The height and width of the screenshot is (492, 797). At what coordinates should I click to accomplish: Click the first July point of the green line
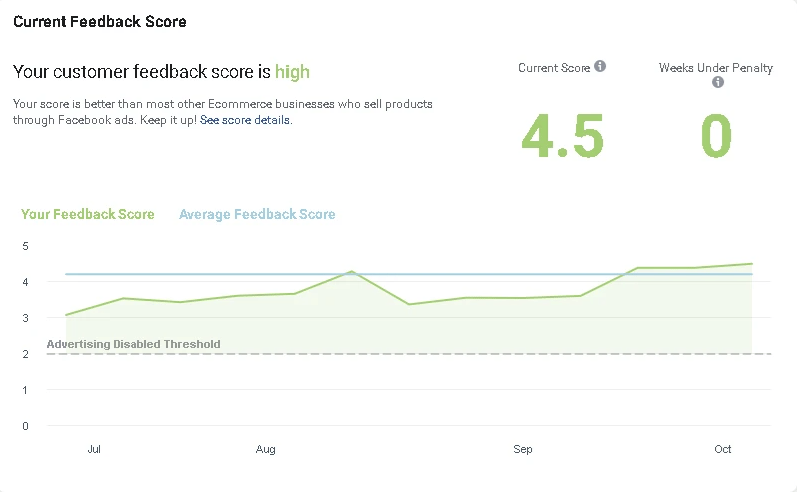[x=66, y=315]
